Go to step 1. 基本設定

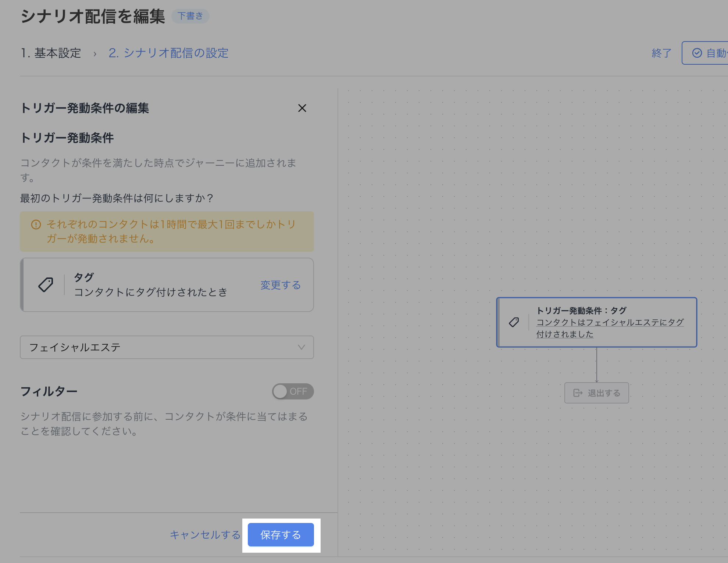(x=51, y=53)
